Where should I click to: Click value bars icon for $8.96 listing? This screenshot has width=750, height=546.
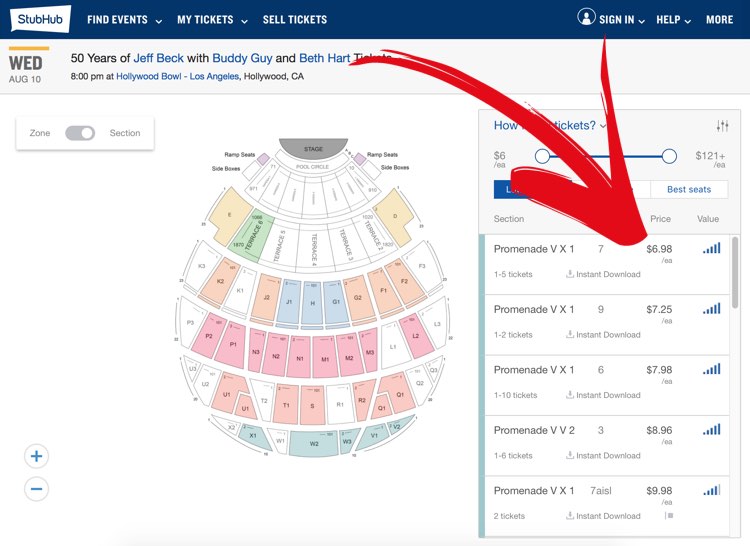tap(712, 429)
